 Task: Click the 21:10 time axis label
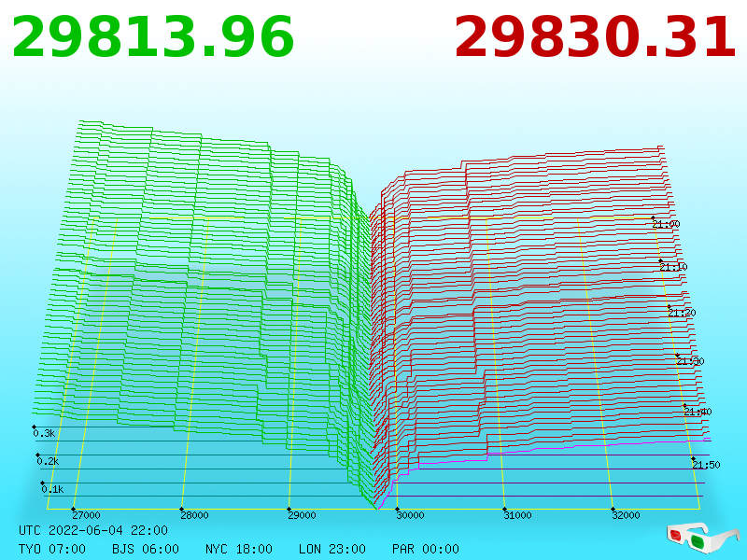pos(673,267)
